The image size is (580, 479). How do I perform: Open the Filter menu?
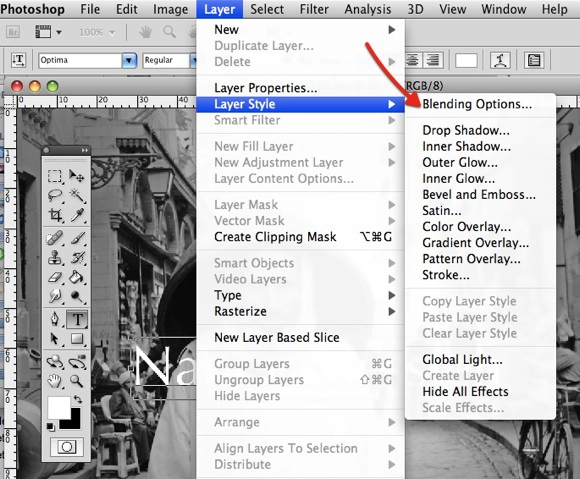tap(314, 9)
